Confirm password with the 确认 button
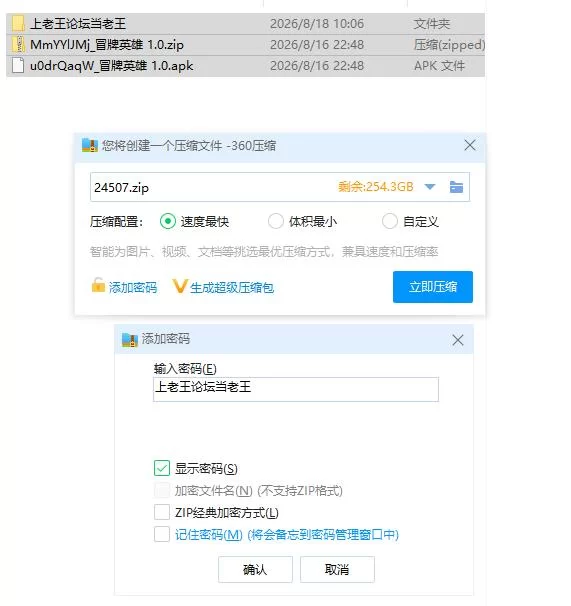 pyautogui.click(x=255, y=569)
